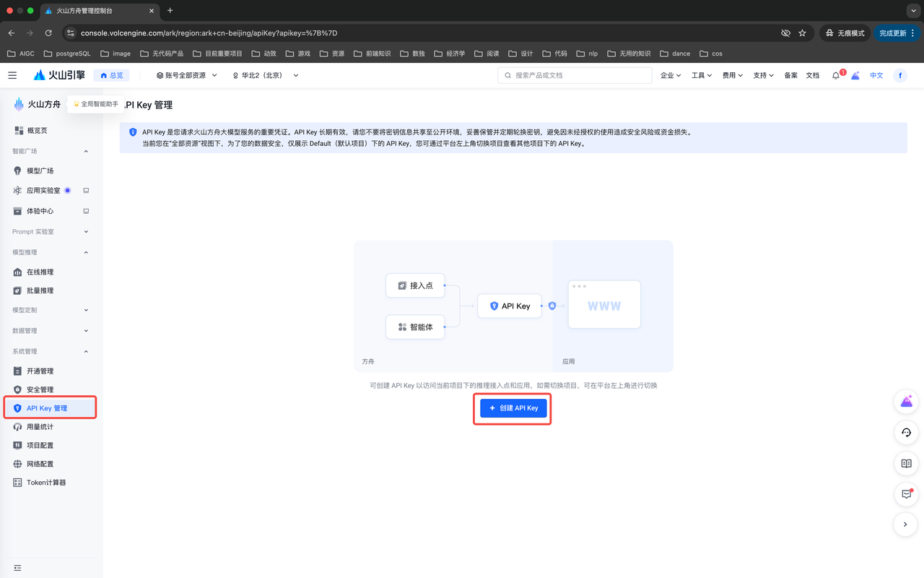Click the address bar URL
This screenshot has height=578, width=924.
209,33
